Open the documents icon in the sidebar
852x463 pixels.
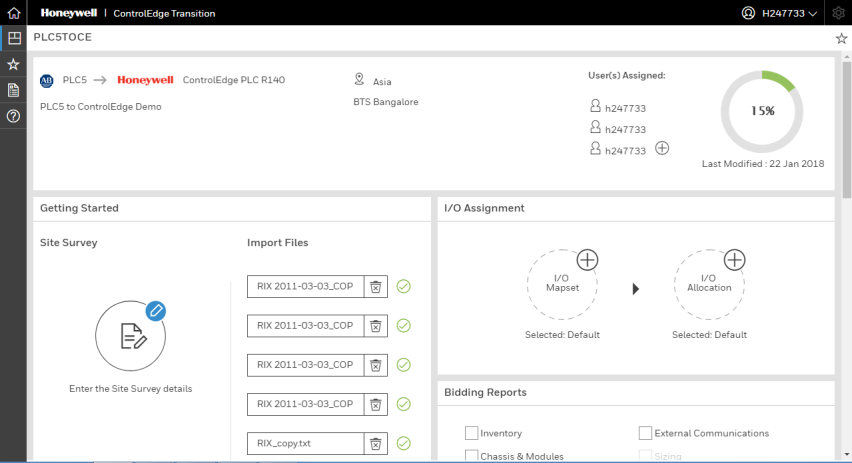14,90
